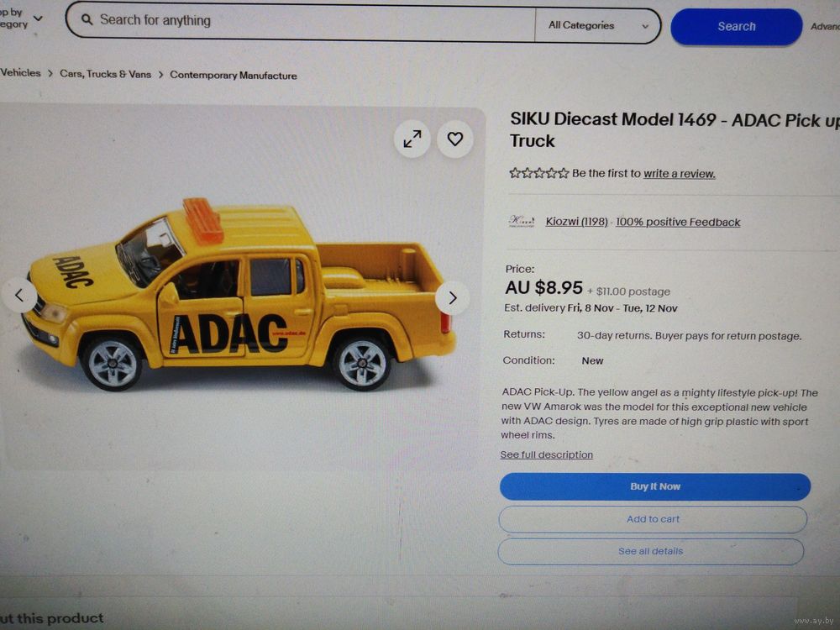
Task: Click the magnifier icon in search box
Action: [87, 20]
